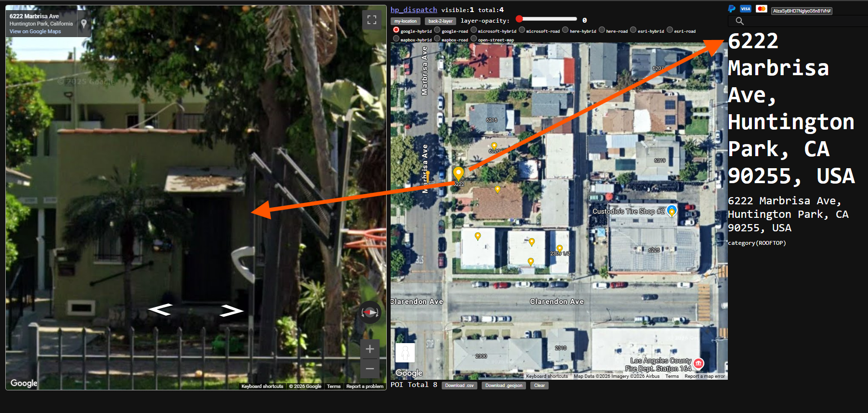Click the API key input field
This screenshot has width=868, height=413.
pos(802,11)
